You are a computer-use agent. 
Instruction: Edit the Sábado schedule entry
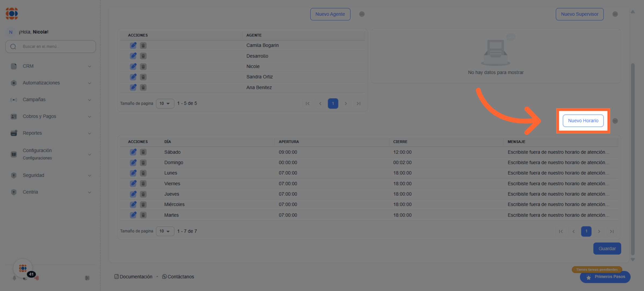point(133,152)
